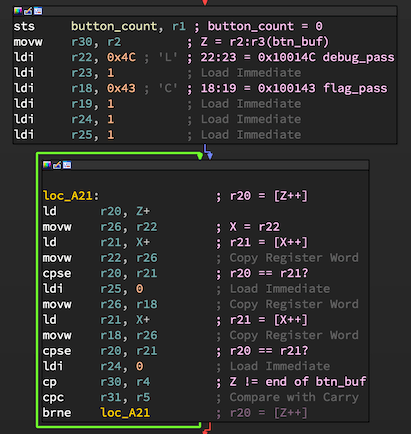The image size is (411, 434).
Task: Click the flag_pass comment text
Action: pos(355,88)
